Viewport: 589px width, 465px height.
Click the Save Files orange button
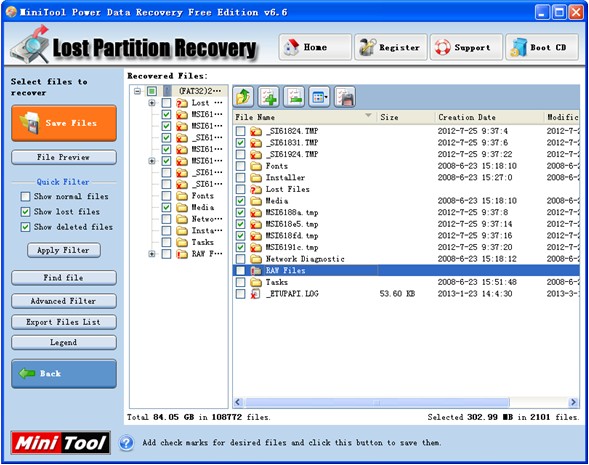(x=64, y=123)
